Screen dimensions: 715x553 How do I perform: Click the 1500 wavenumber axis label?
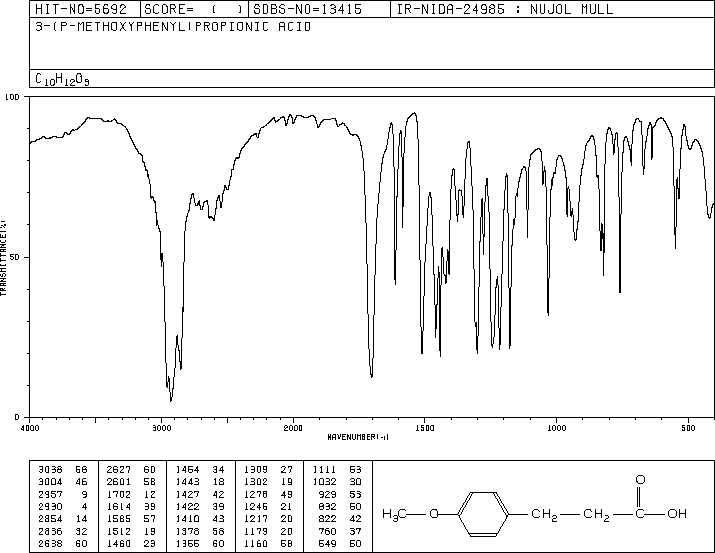[425, 428]
